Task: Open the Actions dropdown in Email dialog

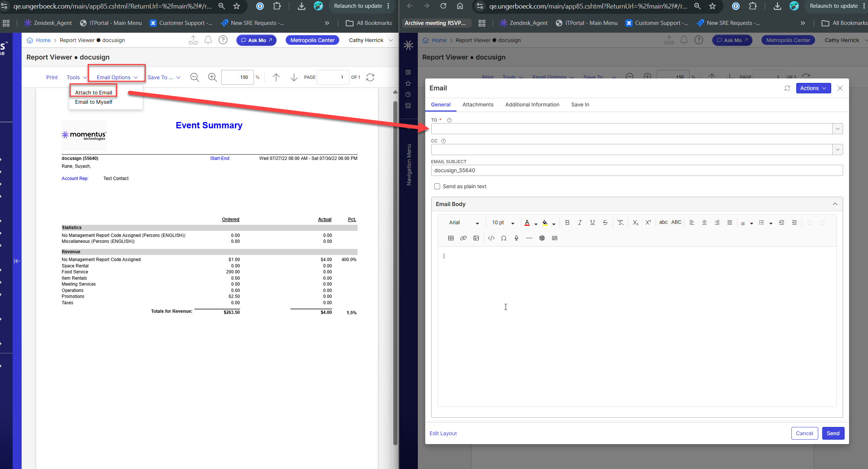Action: click(813, 88)
